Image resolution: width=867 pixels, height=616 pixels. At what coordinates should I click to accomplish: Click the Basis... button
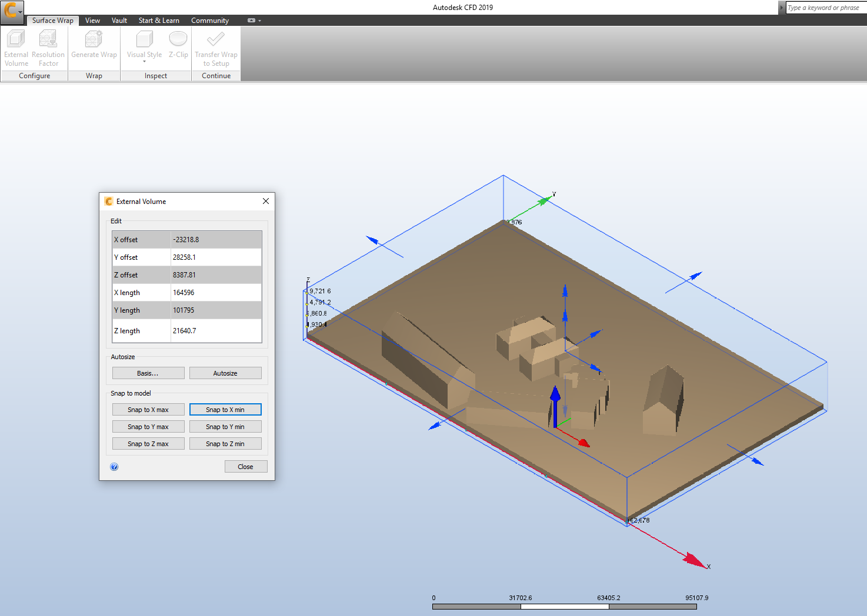click(148, 373)
